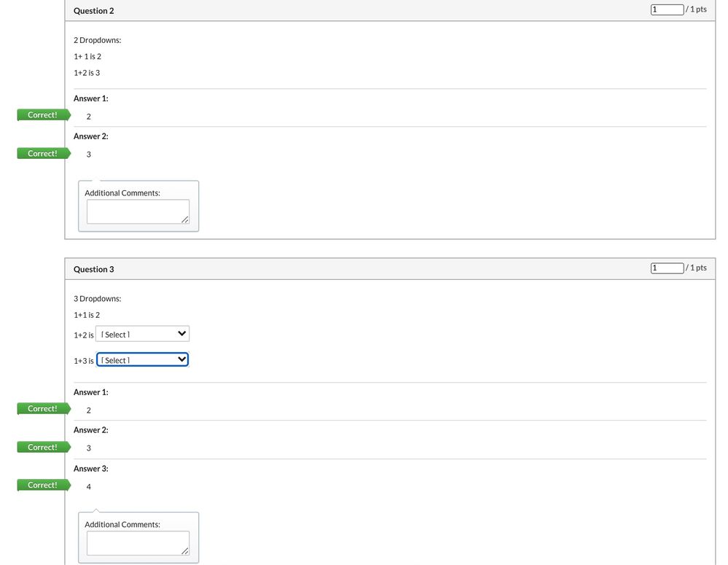Click Correct! badge for Question 3 Answer 3

click(x=43, y=486)
